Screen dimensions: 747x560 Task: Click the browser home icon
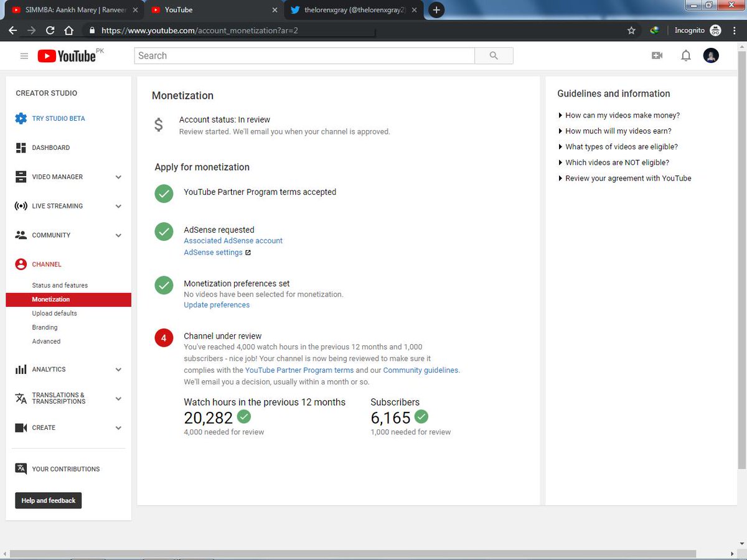pyautogui.click(x=68, y=30)
